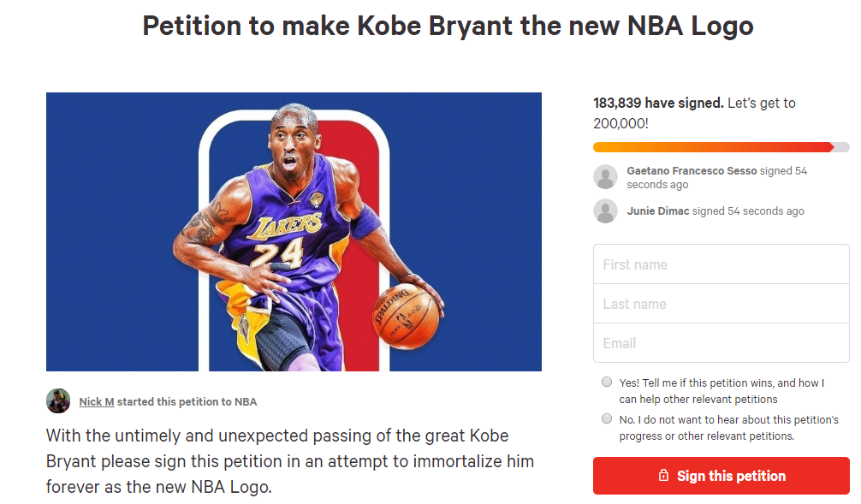
Task: Click the "183,839 have signed" count text
Action: (658, 103)
